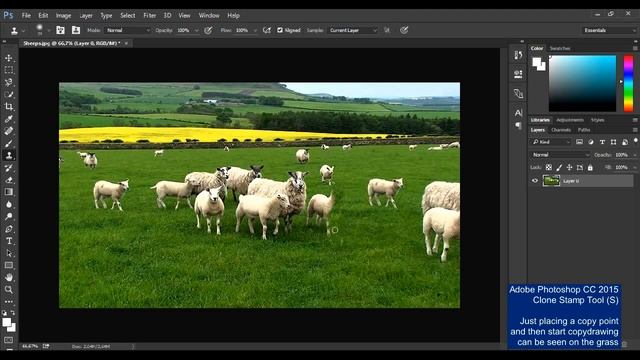Viewport: 640px width, 360px height.
Task: Select the Path Selection tool
Action: click(9, 253)
